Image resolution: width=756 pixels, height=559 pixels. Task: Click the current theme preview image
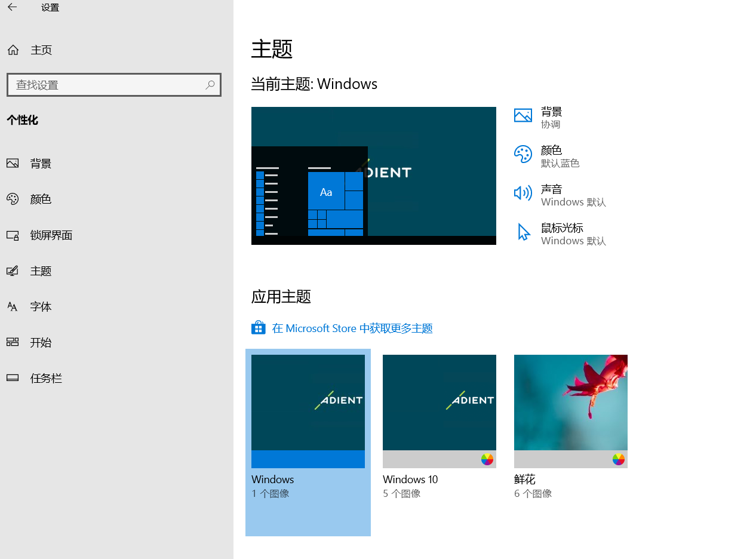tap(374, 176)
